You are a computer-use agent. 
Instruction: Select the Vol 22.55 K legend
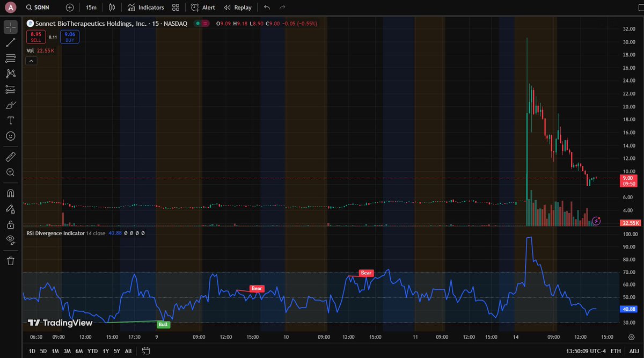point(40,50)
